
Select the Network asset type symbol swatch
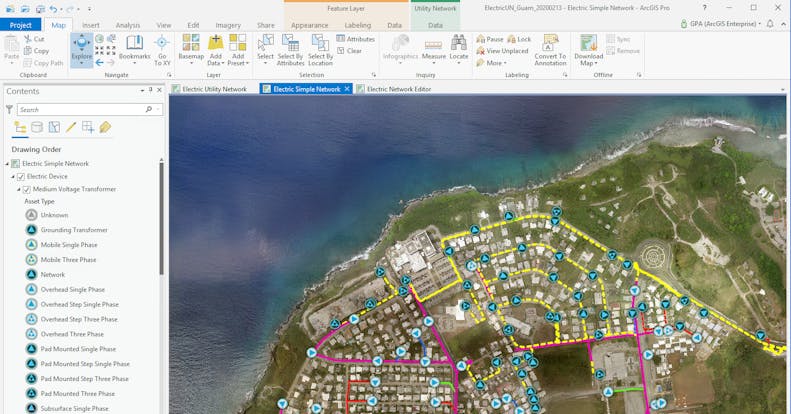point(31,274)
